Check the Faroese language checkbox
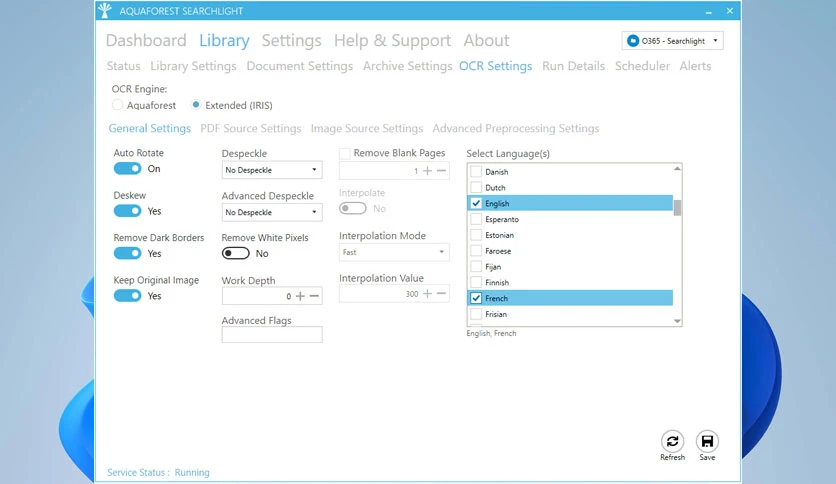This screenshot has height=484, width=836. pos(476,251)
